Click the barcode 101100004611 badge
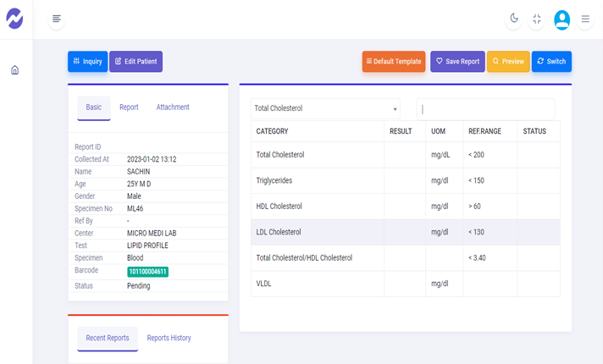This screenshot has height=364, width=603. (x=147, y=272)
